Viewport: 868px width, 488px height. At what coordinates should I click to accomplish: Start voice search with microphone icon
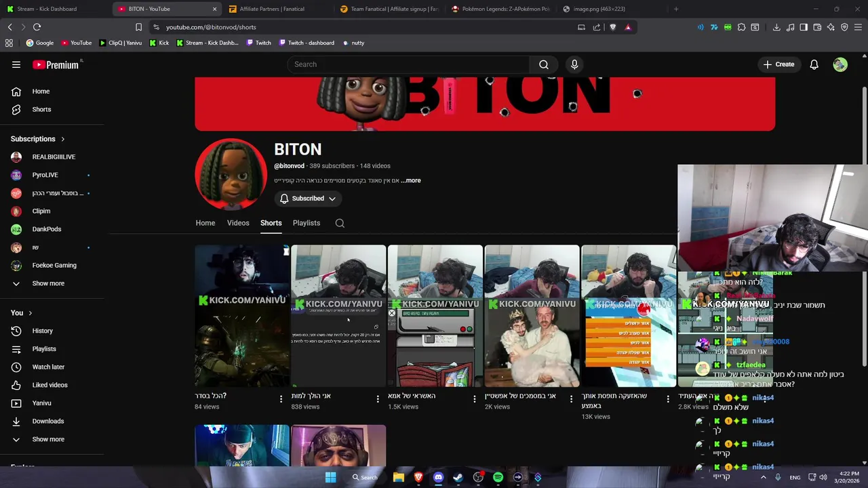pyautogui.click(x=574, y=64)
